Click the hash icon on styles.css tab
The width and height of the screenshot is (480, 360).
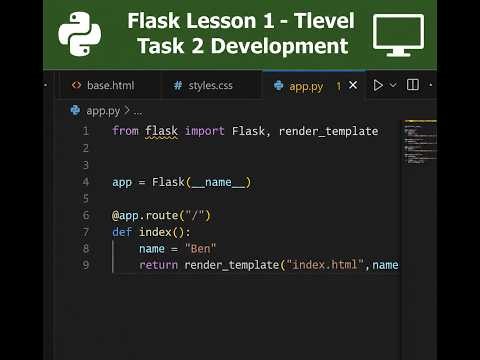[178, 86]
